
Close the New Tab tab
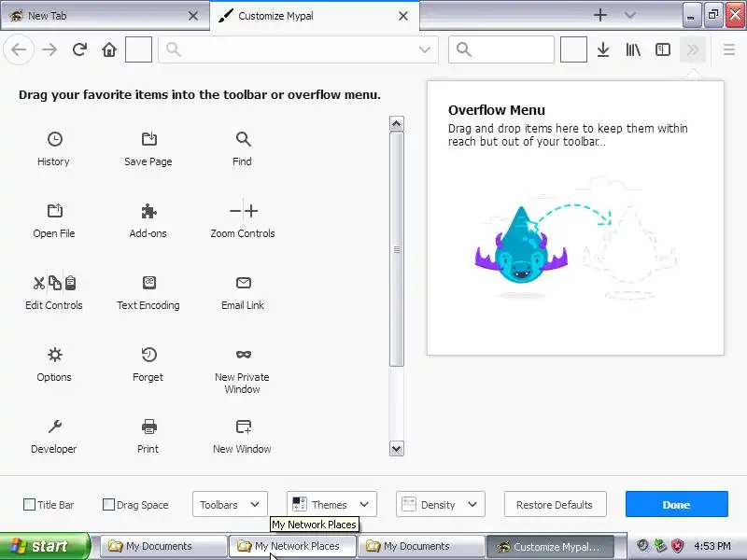[x=193, y=16]
